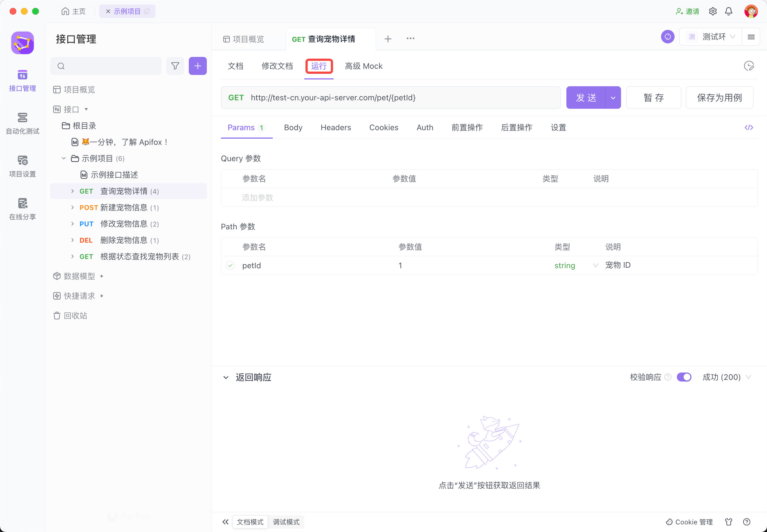Image resolution: width=767 pixels, height=532 pixels.
Task: Click the purple plus add button
Action: (198, 66)
